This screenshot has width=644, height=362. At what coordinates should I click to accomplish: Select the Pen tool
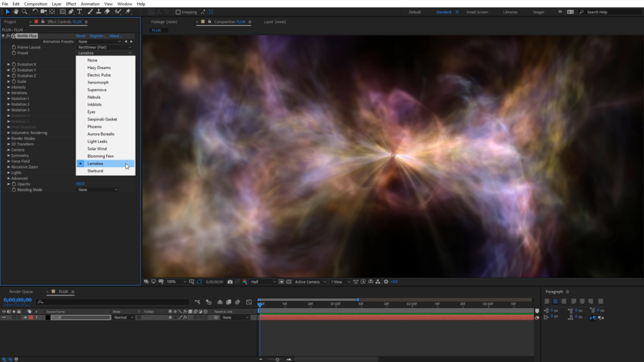(x=71, y=11)
